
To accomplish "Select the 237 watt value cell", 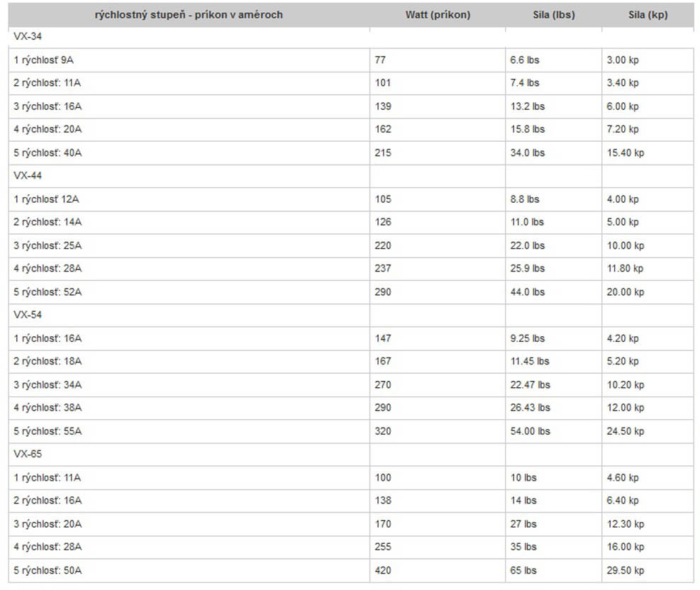I will coord(383,268).
